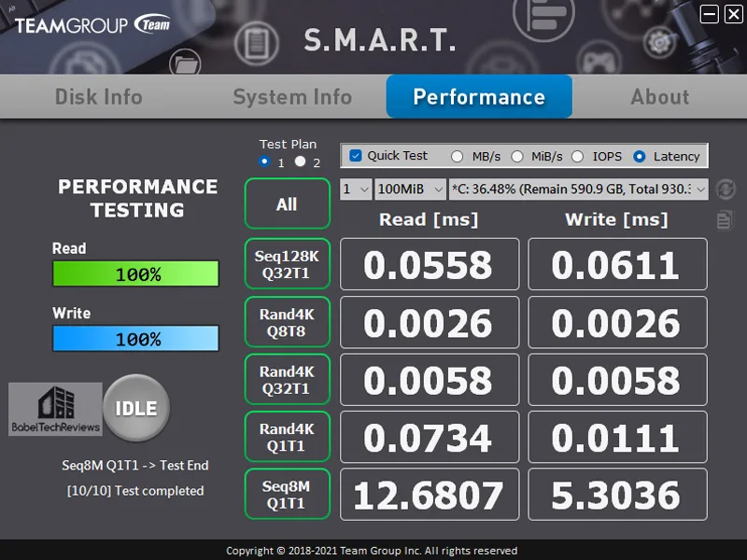Click the Seq8M read value 12.6807

point(430,495)
